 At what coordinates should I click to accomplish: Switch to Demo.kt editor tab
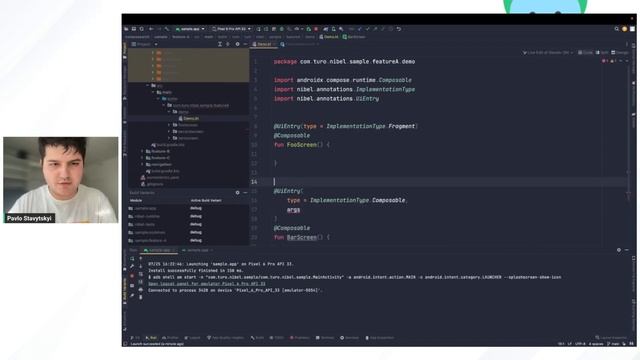264,44
